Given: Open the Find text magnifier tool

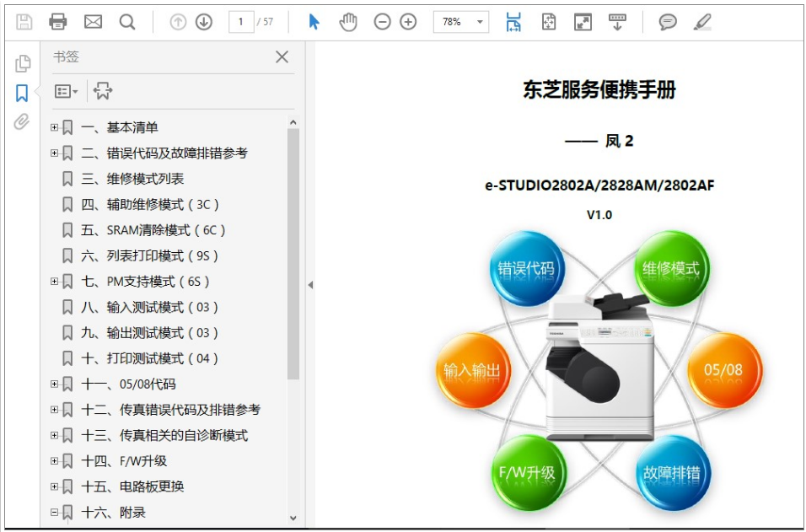Looking at the screenshot, I should coord(127,22).
